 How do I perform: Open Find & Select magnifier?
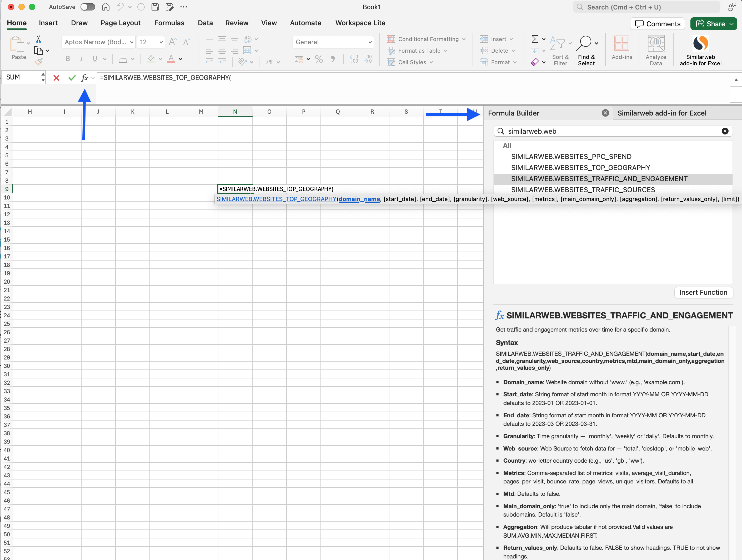click(x=586, y=50)
